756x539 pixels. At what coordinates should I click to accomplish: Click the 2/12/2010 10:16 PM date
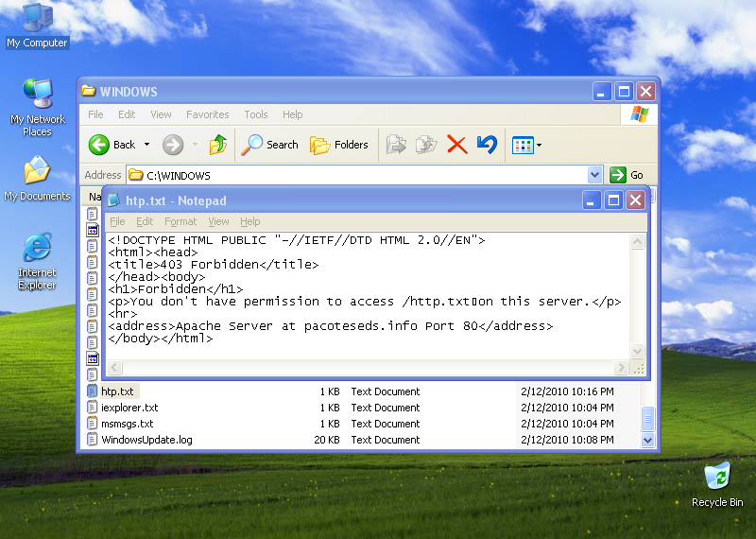tap(567, 391)
